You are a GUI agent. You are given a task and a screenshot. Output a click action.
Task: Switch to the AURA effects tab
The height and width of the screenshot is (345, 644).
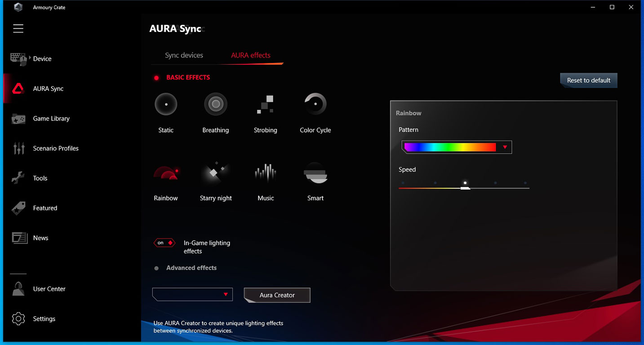coord(251,55)
